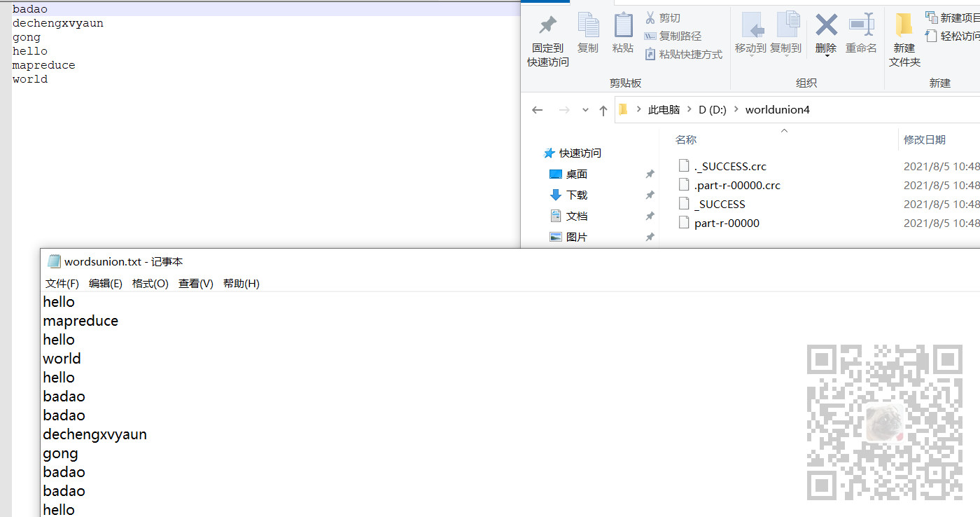Click 'gong' in top-left editor
Image resolution: width=980 pixels, height=517 pixels.
pos(27,37)
